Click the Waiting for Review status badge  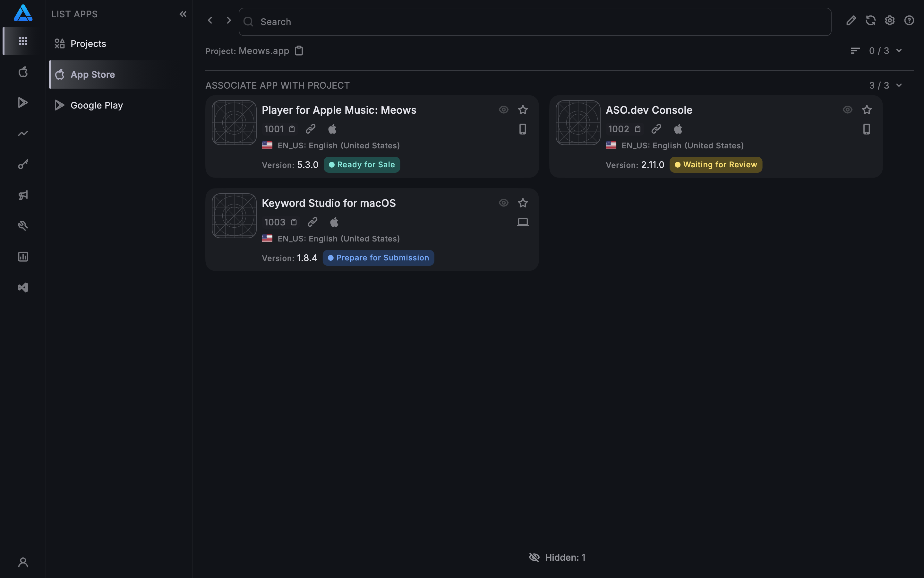pos(715,165)
